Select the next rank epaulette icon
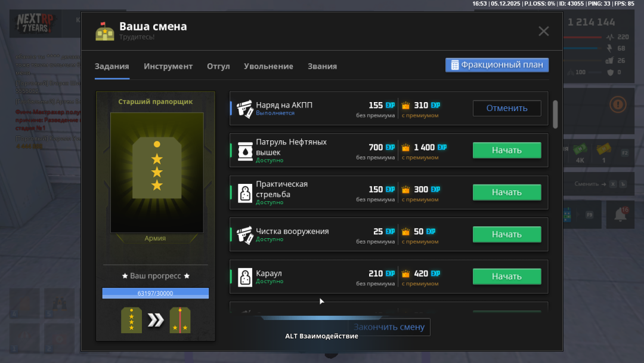The image size is (644, 363). (179, 320)
